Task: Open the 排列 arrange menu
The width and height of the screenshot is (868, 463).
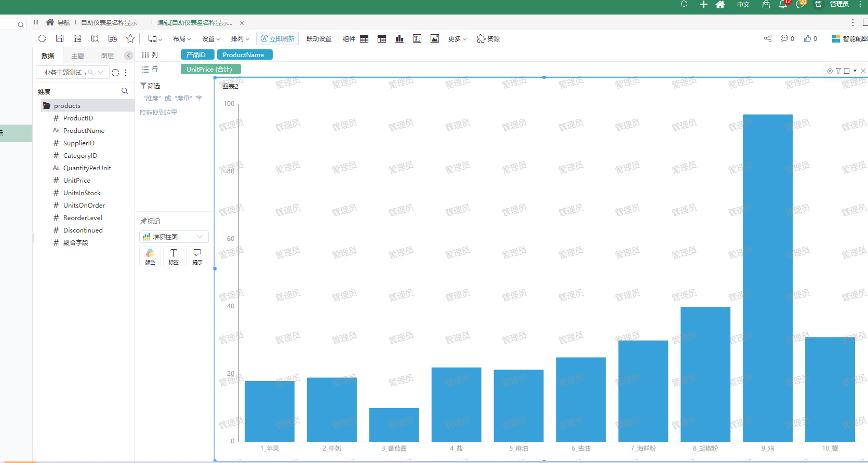Action: tap(240, 38)
